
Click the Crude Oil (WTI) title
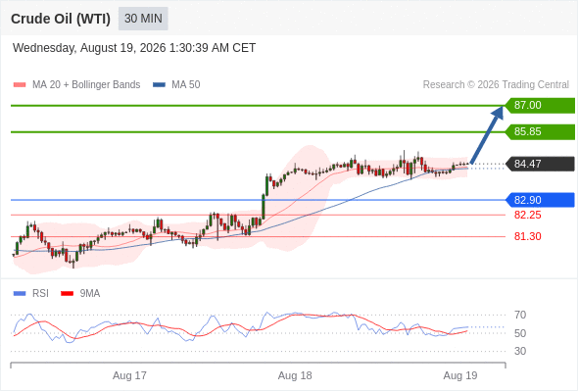(61, 19)
